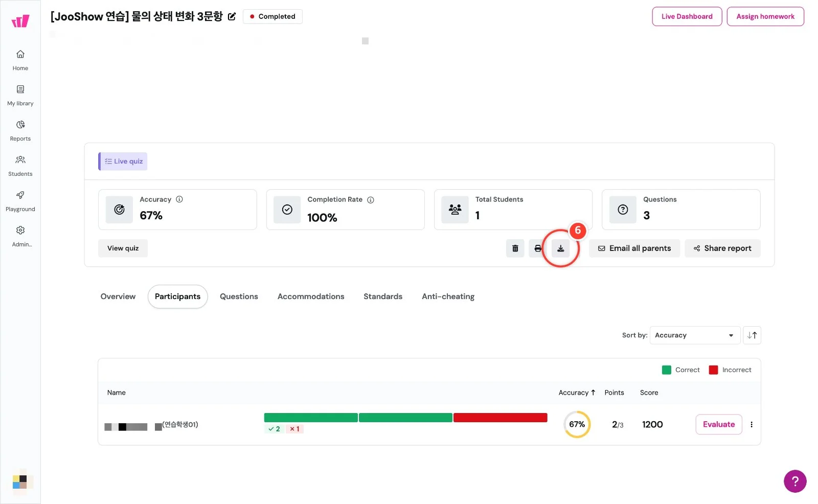This screenshot has height=504, width=818.
Task: Show Accuracy info tooltip icon
Action: [179, 199]
